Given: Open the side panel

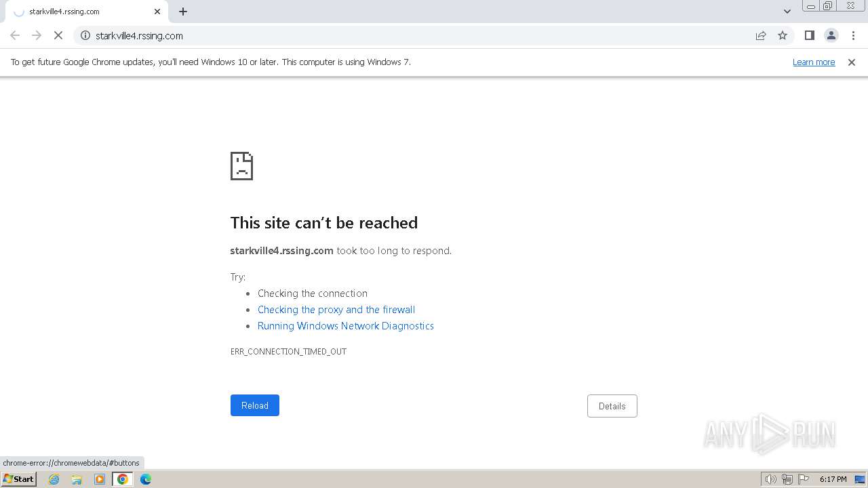Looking at the screenshot, I should tap(809, 35).
